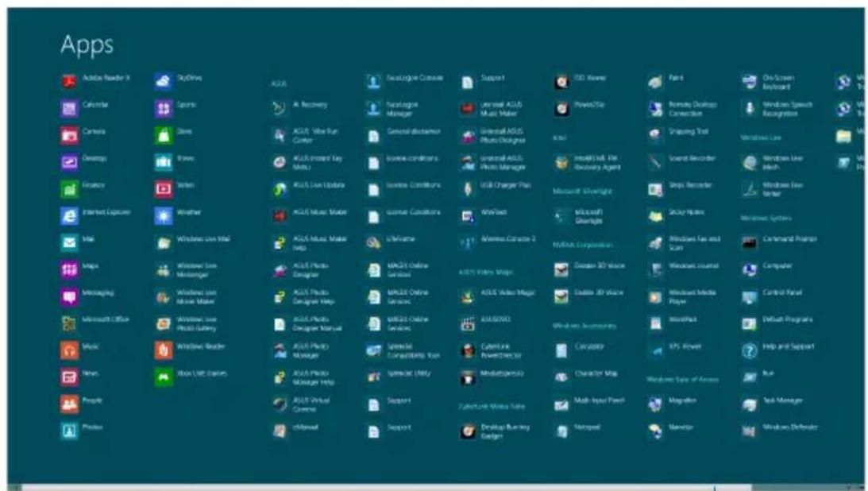Open Math Input Panel
The width and height of the screenshot is (868, 491).
589,404
